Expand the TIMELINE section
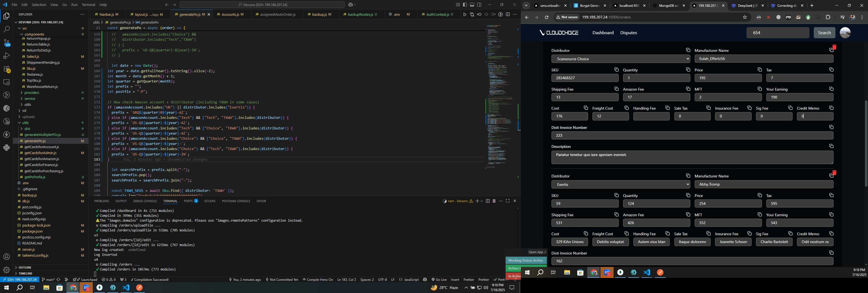This screenshot has height=293, width=868. pos(25,273)
